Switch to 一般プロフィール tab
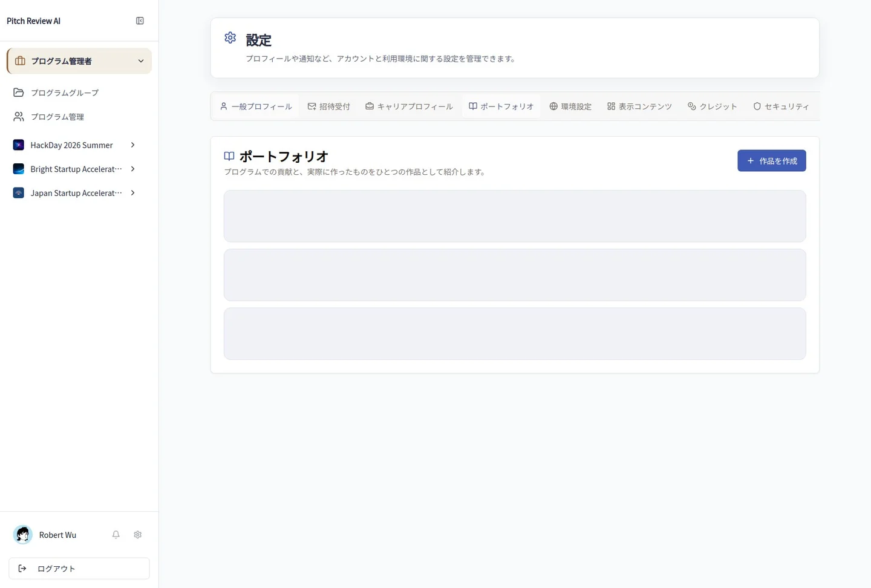871x588 pixels. pyautogui.click(x=256, y=106)
